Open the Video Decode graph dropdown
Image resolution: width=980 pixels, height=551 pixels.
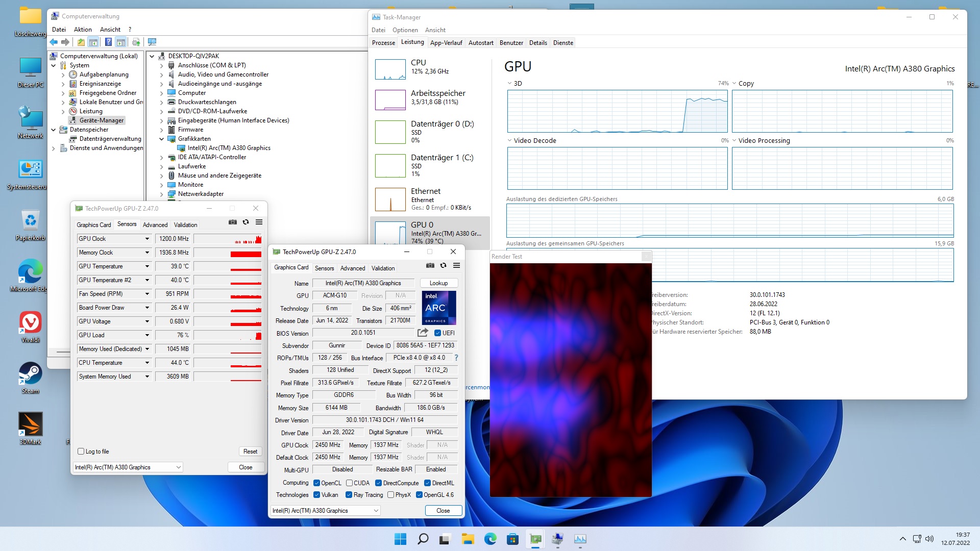pyautogui.click(x=509, y=140)
